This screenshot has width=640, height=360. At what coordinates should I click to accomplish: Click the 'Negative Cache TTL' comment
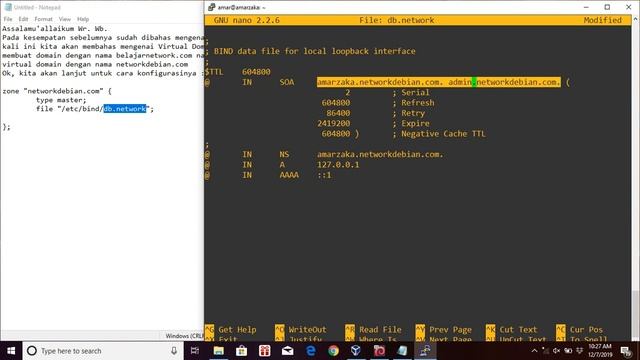click(x=443, y=134)
